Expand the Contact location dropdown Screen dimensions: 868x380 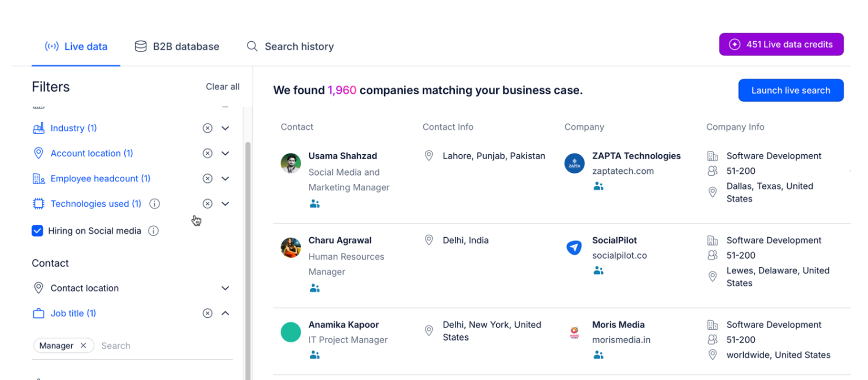225,288
